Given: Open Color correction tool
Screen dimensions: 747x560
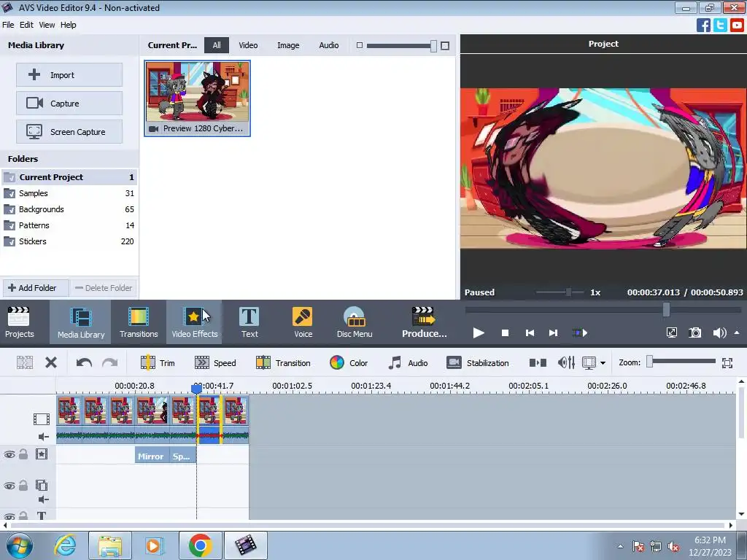Looking at the screenshot, I should (349, 363).
